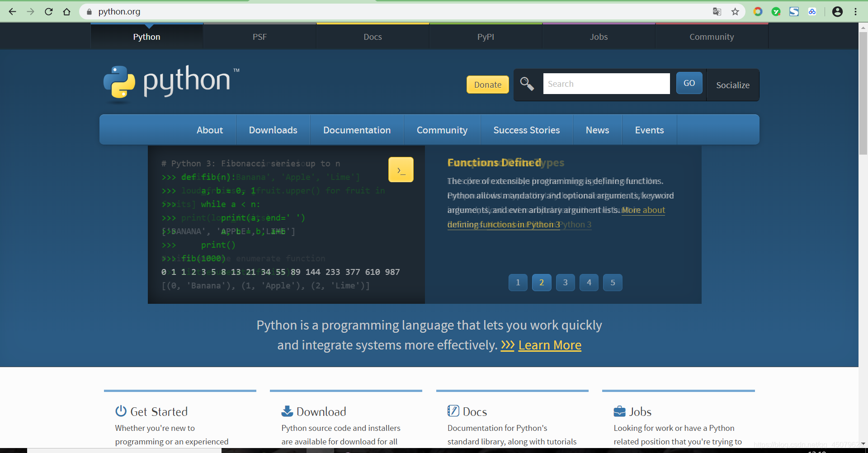Click the Download arrow icon
The height and width of the screenshot is (453, 868).
[x=287, y=411]
